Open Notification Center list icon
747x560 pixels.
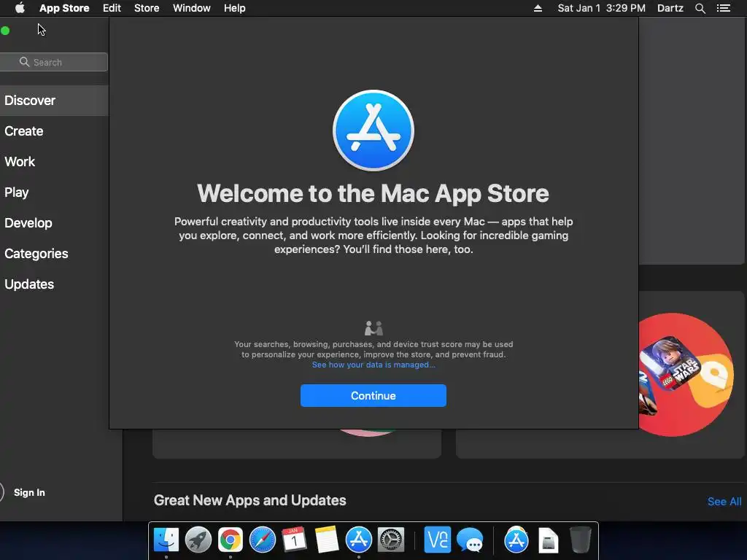(724, 8)
